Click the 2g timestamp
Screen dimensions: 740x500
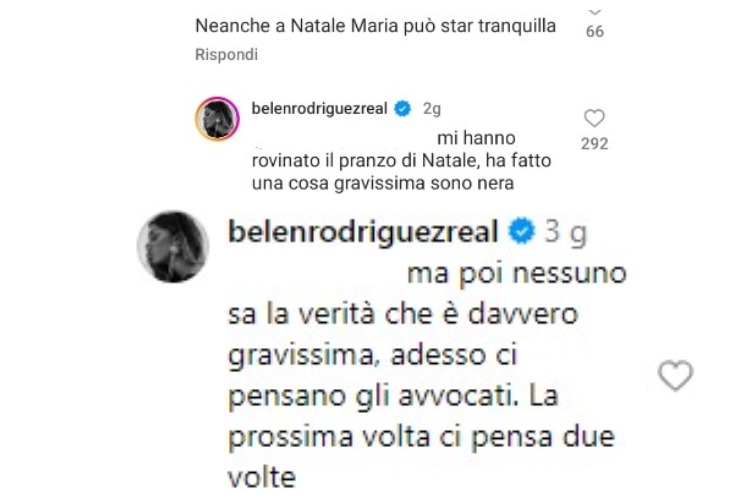tap(432, 109)
